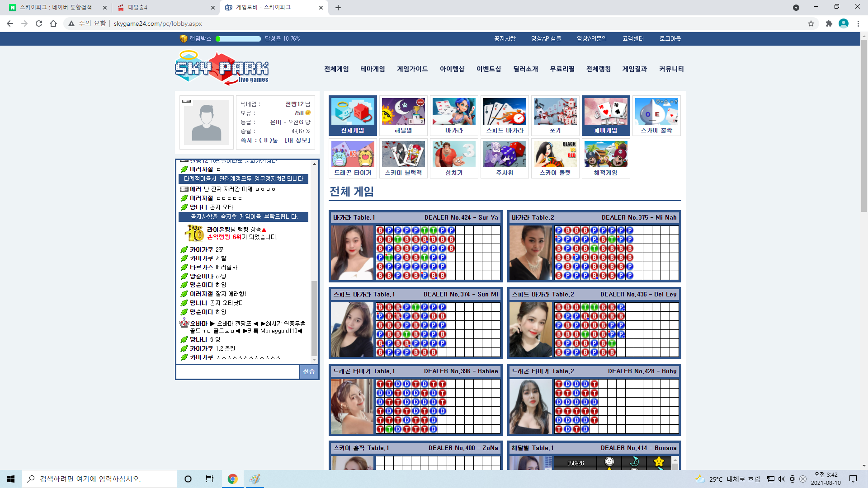The image size is (868, 488).
Task: Open the 전체게임 navigation menu item
Action: coord(336,69)
